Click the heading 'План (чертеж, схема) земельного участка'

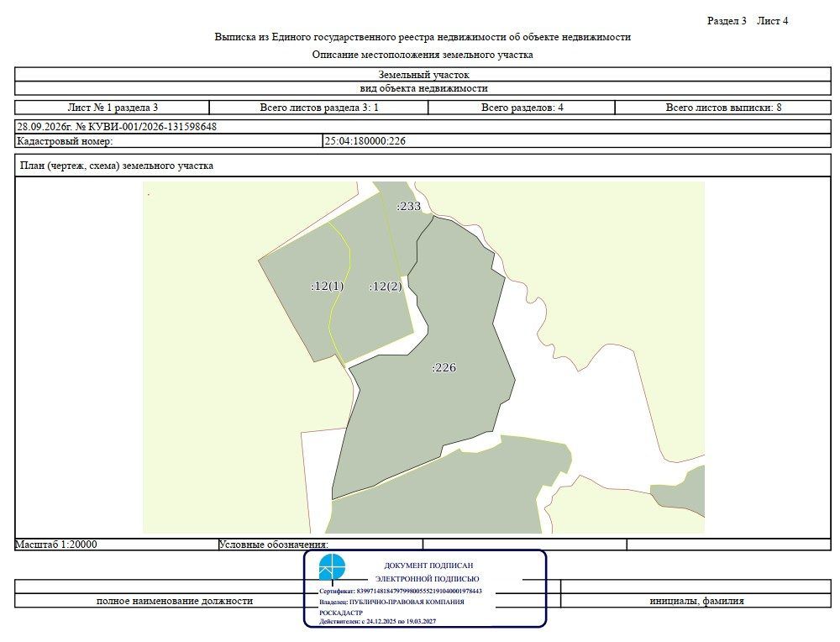tap(116, 166)
